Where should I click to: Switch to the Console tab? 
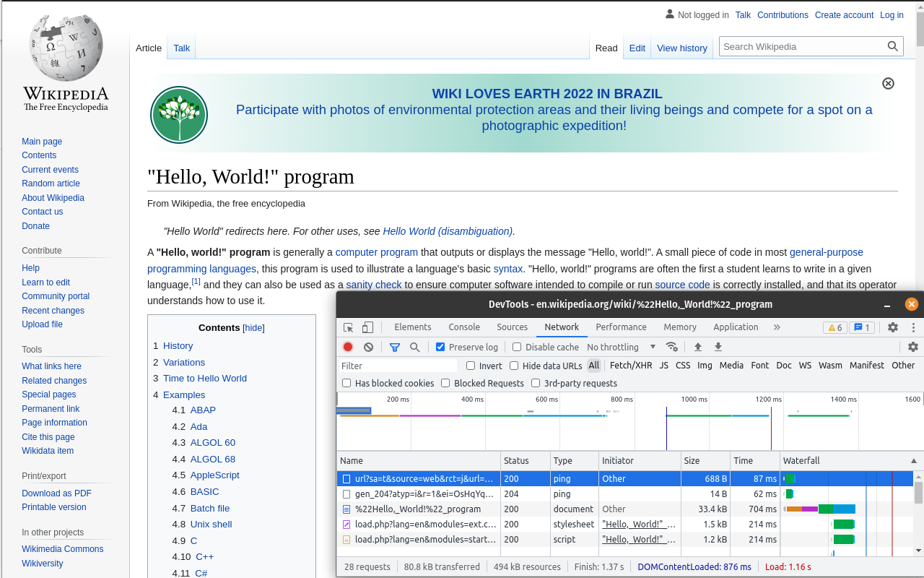[x=464, y=327]
